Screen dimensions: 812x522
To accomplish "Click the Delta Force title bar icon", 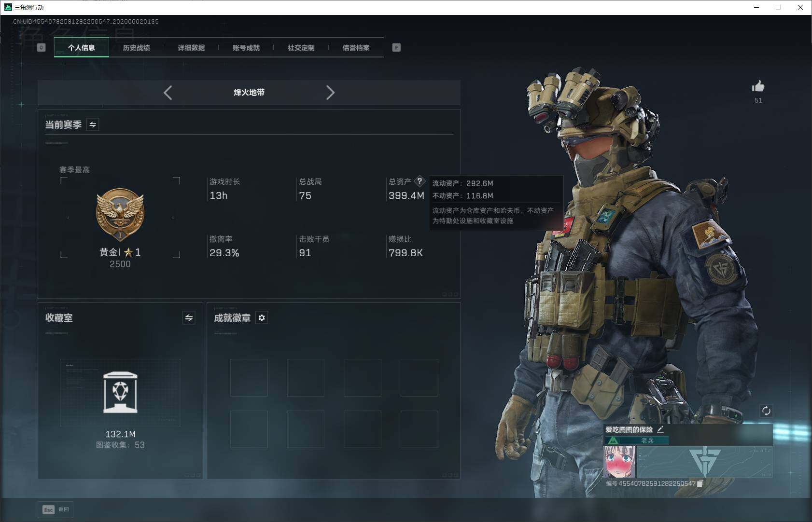I will pos(8,7).
